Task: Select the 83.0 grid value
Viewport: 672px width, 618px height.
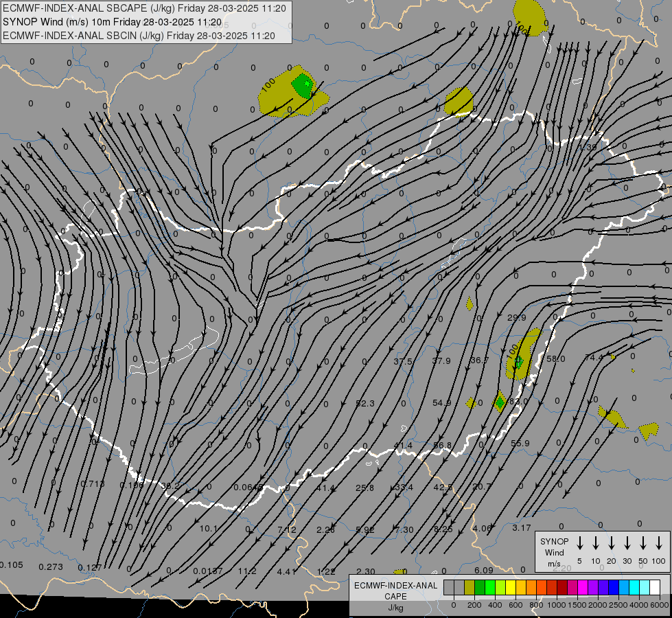Action: pyautogui.click(x=519, y=402)
